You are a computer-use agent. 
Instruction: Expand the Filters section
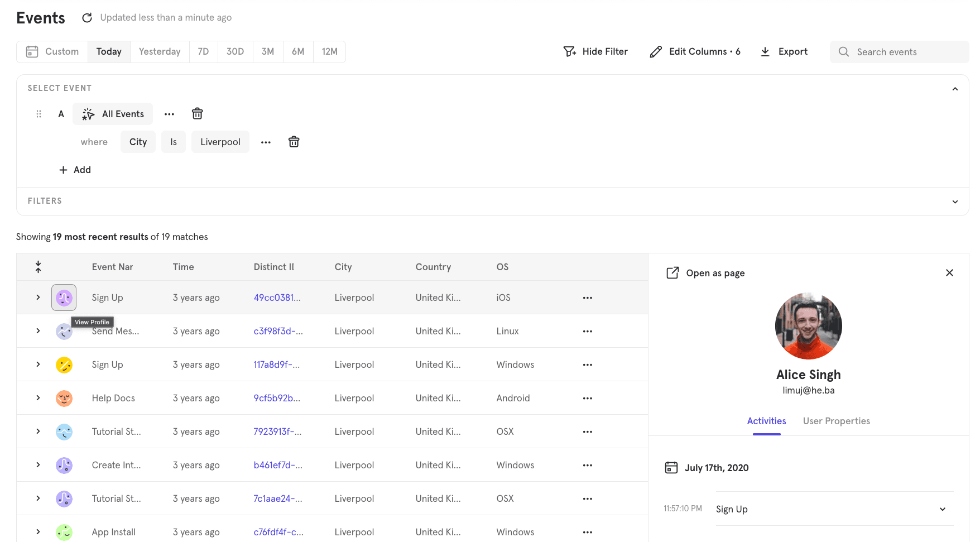point(955,202)
